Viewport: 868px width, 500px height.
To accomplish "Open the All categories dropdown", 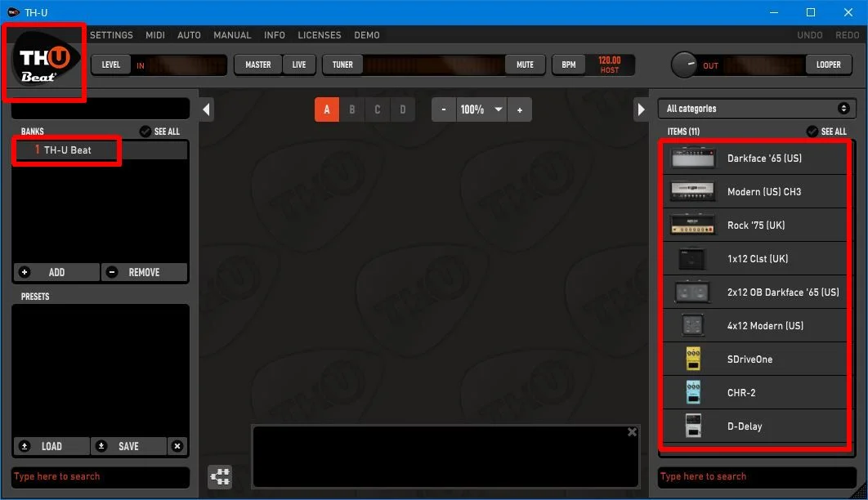I will (757, 109).
